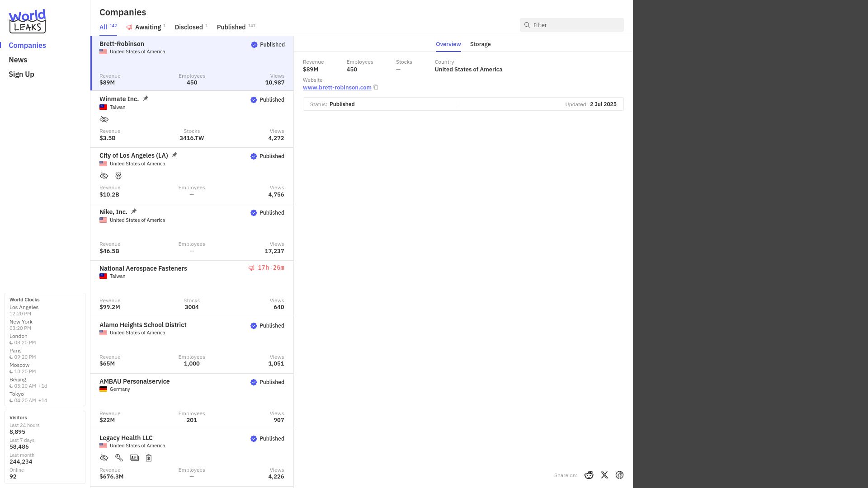Click the verified badge on AMBAU Personalservice row

point(254,382)
